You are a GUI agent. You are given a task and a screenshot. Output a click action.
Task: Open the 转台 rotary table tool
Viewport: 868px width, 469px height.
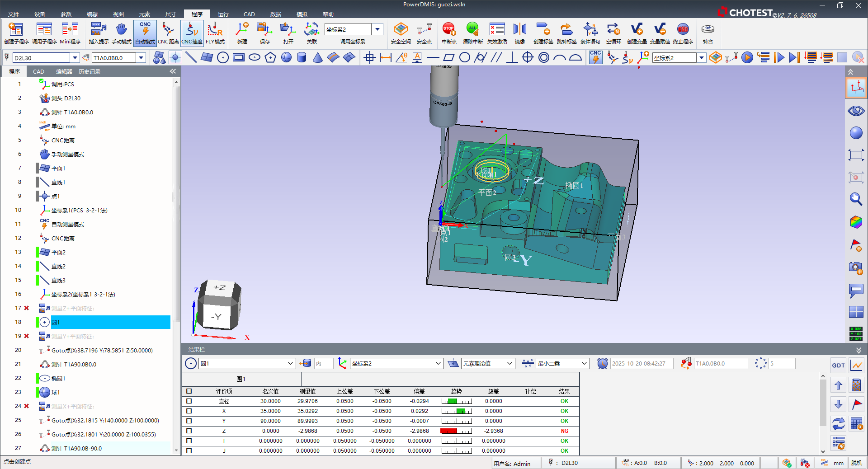708,33
